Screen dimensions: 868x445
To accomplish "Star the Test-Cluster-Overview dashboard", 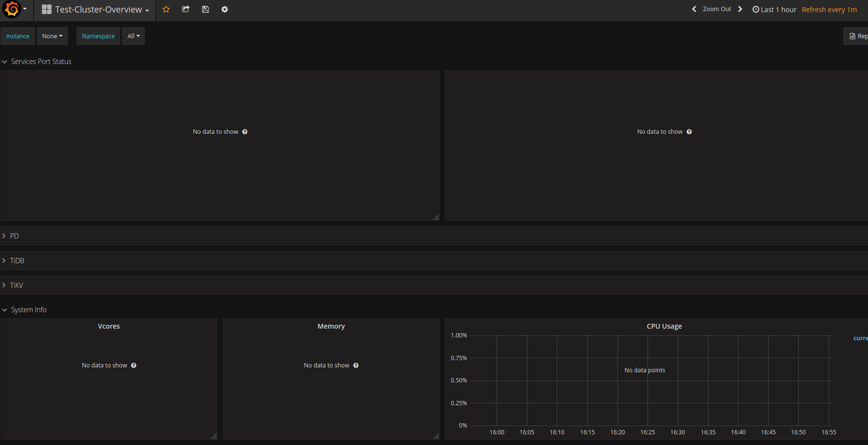I will click(x=166, y=9).
